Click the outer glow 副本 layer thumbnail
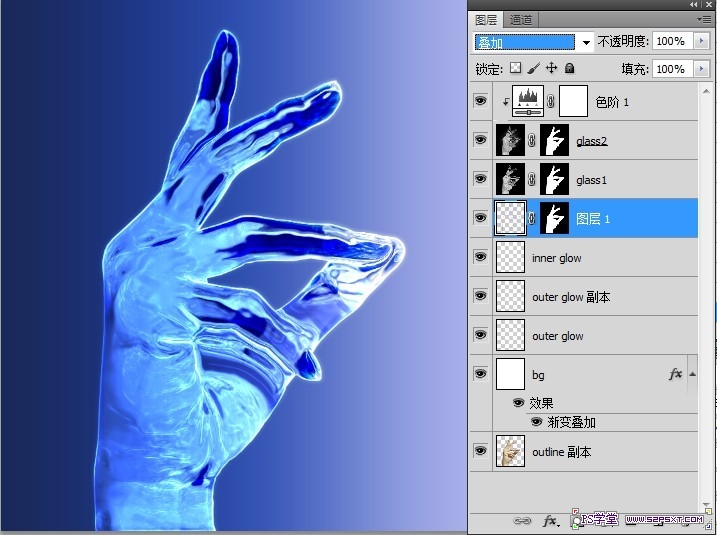717x535 pixels. coord(510,296)
